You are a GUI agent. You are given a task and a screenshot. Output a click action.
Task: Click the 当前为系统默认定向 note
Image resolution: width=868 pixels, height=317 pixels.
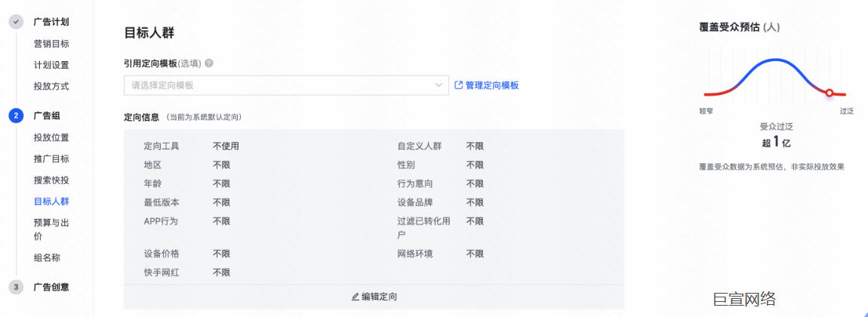pyautogui.click(x=205, y=117)
